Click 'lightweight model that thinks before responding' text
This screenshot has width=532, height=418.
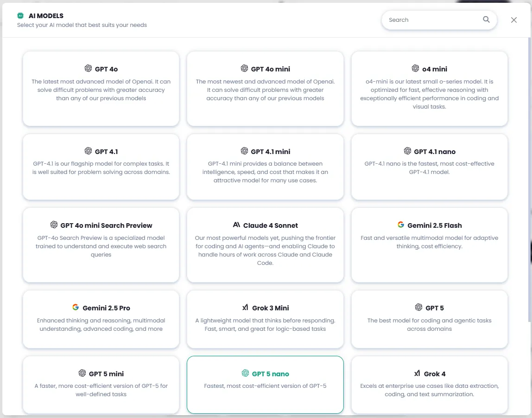point(265,325)
